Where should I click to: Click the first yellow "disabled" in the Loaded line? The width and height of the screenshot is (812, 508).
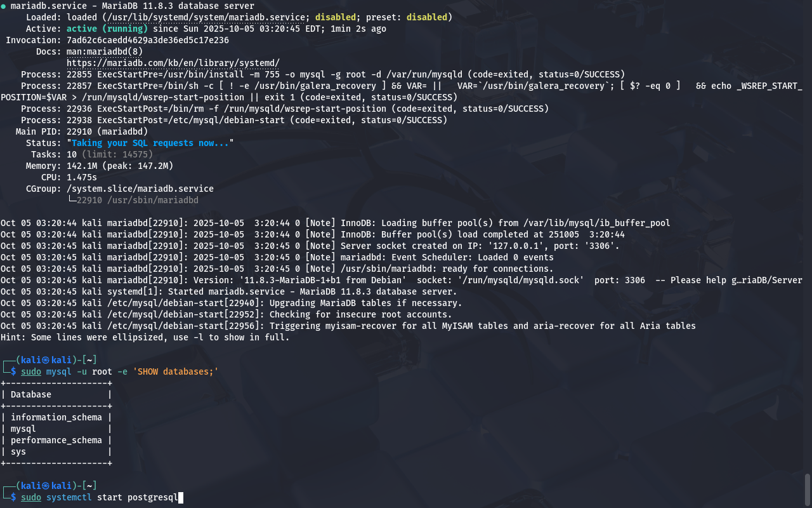tap(335, 17)
